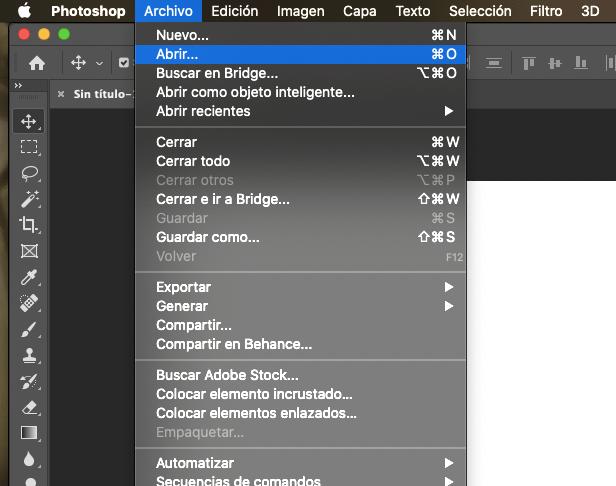The height and width of the screenshot is (486, 616).
Task: Select the Brush tool
Action: pyautogui.click(x=29, y=329)
